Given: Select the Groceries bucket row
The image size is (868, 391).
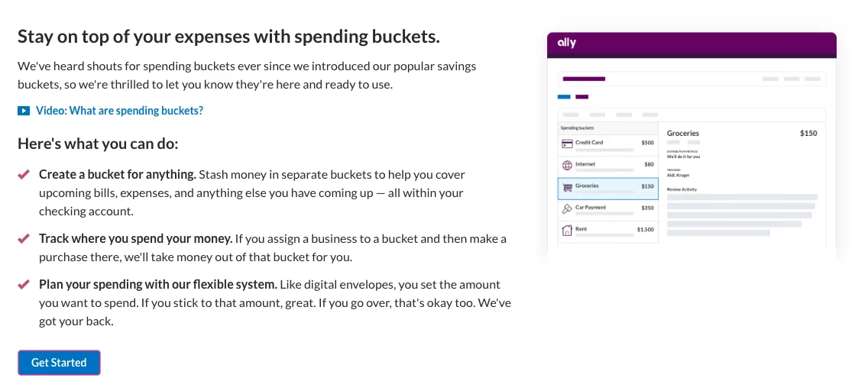Looking at the screenshot, I should [x=608, y=188].
